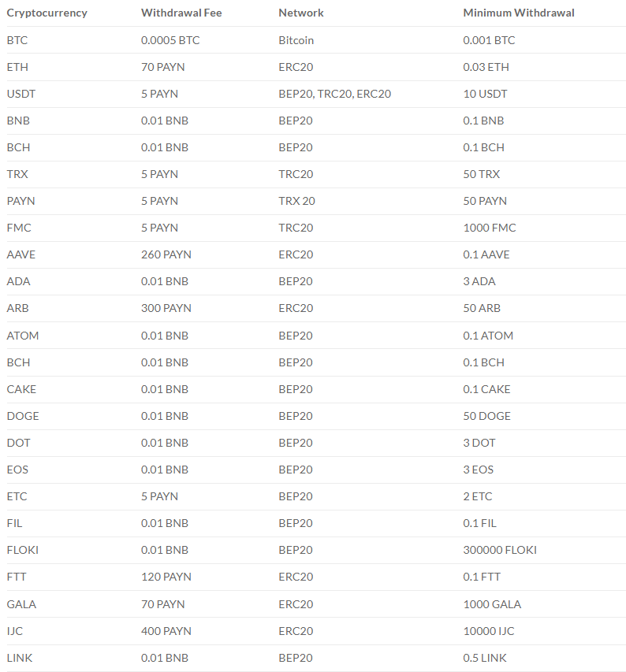Click the 120 PAYN fee for FTT
Image resolution: width=626 pixels, height=672 pixels.
166,577
